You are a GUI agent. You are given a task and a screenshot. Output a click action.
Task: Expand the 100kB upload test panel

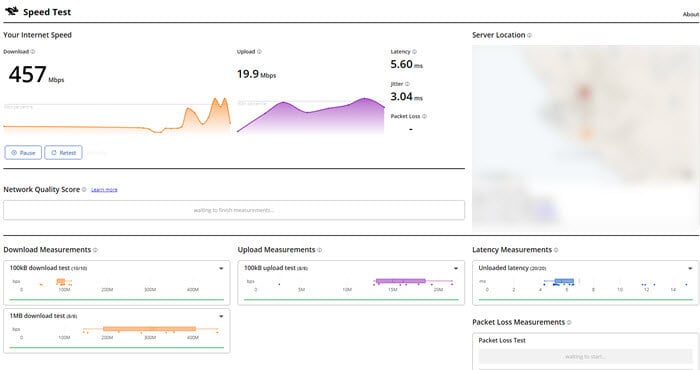(x=456, y=268)
